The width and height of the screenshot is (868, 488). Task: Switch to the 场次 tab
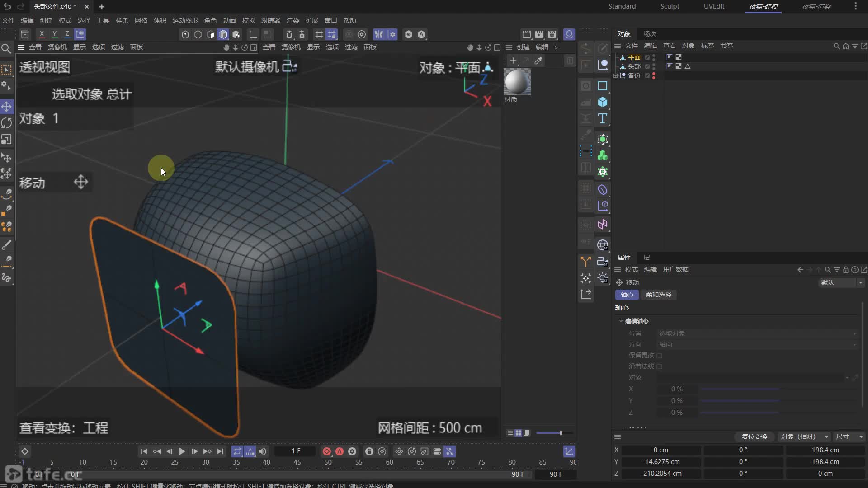pos(650,34)
